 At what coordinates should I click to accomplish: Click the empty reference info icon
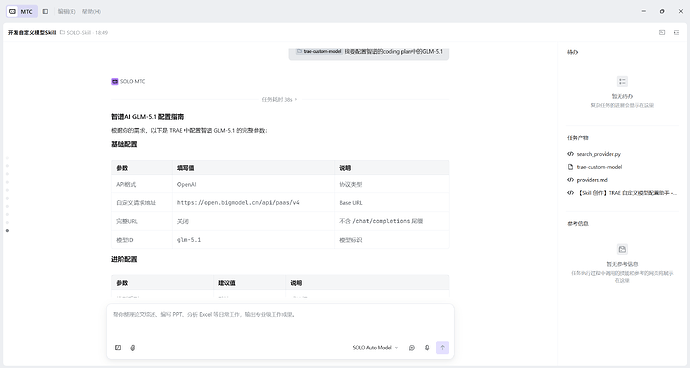622,249
